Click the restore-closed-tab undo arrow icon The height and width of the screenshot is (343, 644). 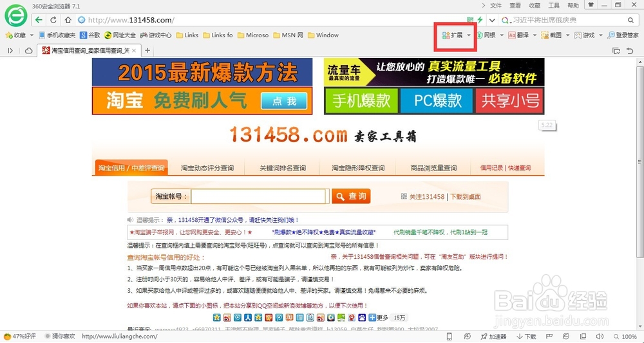click(x=630, y=51)
